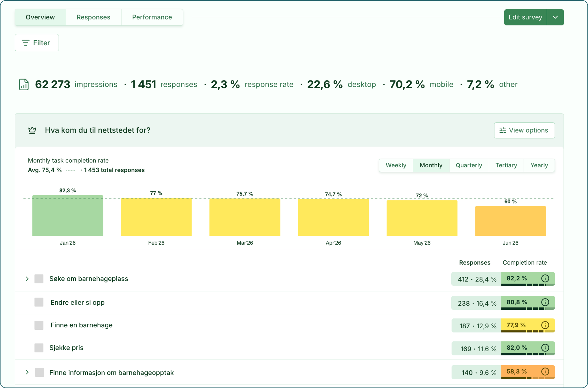
Task: Switch chart to Tertiary
Action: pos(506,165)
